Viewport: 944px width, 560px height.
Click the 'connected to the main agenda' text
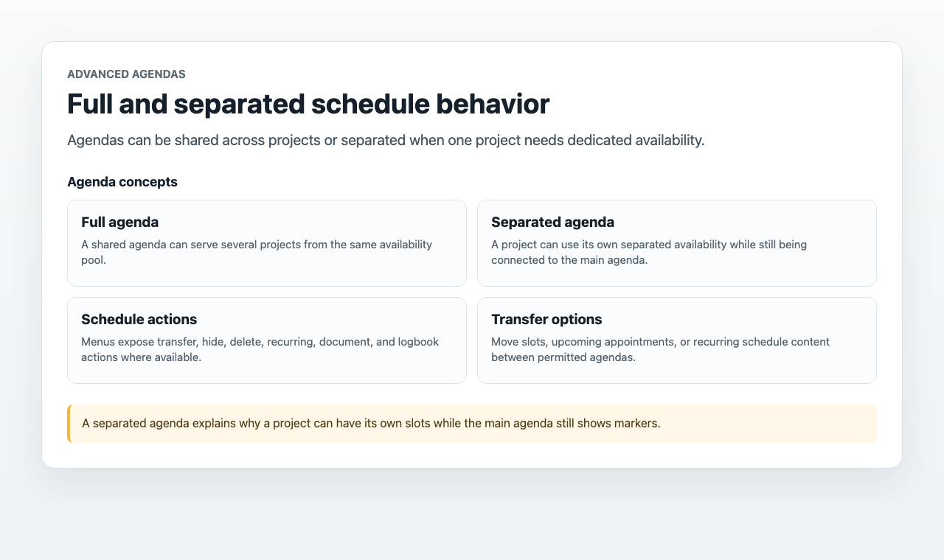coord(569,261)
